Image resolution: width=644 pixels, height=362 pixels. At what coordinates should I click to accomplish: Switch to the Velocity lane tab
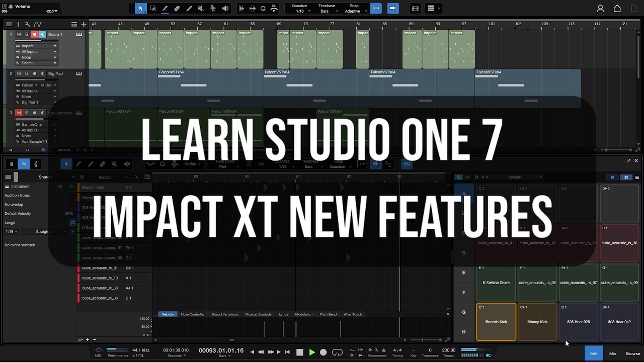point(168,314)
